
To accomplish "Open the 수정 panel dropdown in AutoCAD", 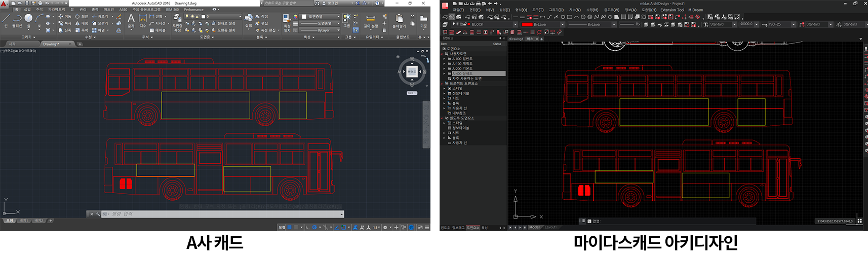I will click(x=90, y=37).
